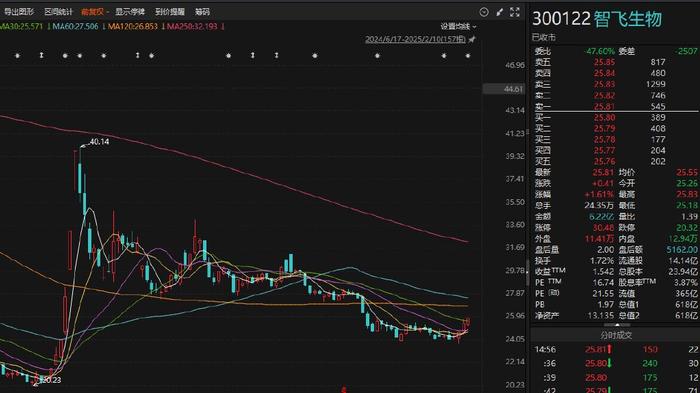Open the 2024/6/17-2025/2/10 date range link
700x393 pixels.
[x=415, y=39]
